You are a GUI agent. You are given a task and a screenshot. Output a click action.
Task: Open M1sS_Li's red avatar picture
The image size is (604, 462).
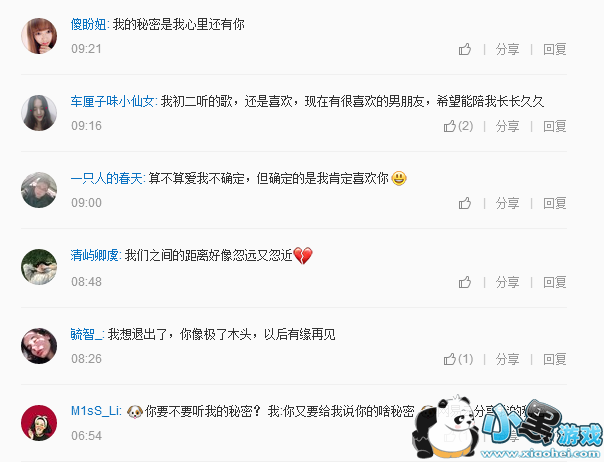tap(39, 423)
